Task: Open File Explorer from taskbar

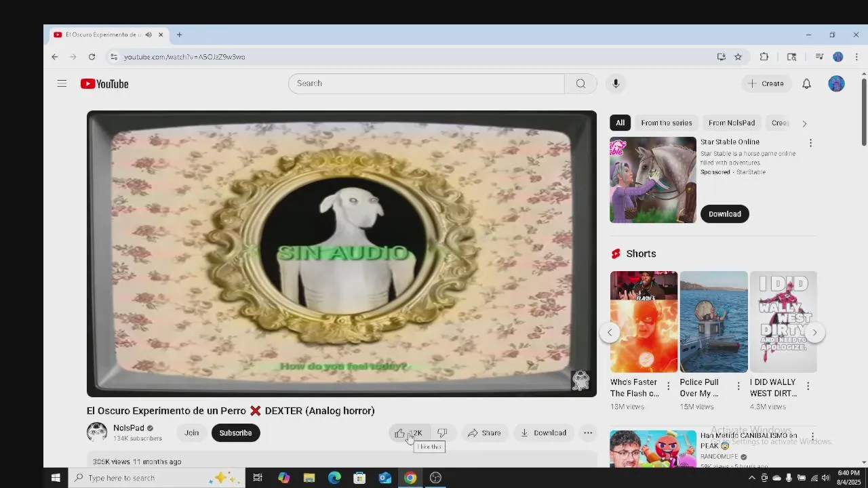Action: click(309, 478)
